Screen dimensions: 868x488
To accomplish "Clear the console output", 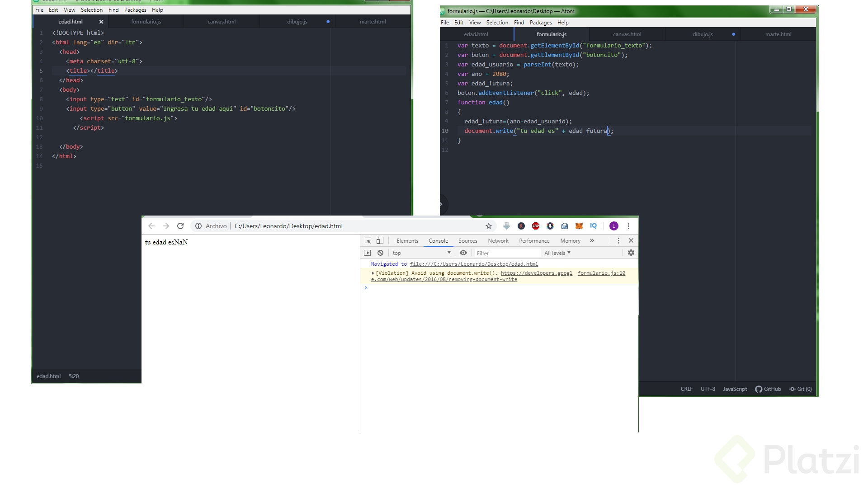I will tap(381, 253).
